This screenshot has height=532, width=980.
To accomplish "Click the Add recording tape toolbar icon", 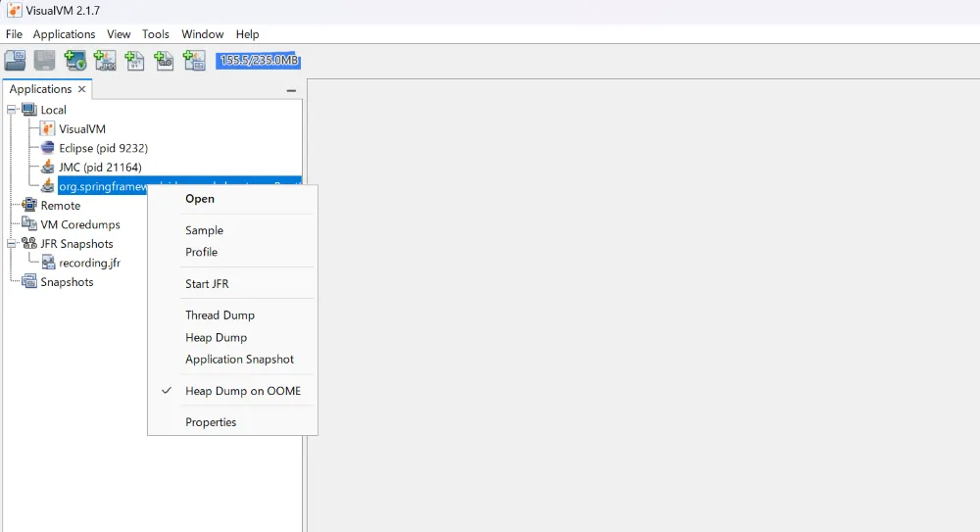I will [x=164, y=61].
